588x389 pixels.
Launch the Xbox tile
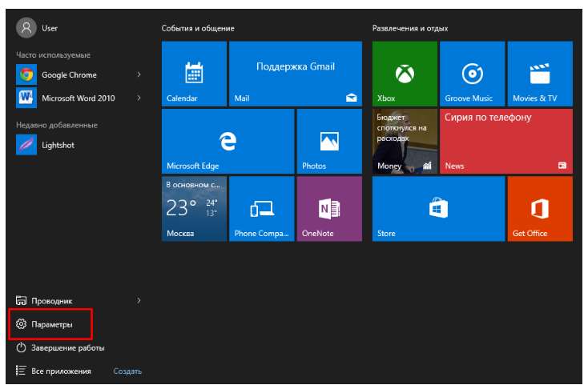pyautogui.click(x=405, y=74)
